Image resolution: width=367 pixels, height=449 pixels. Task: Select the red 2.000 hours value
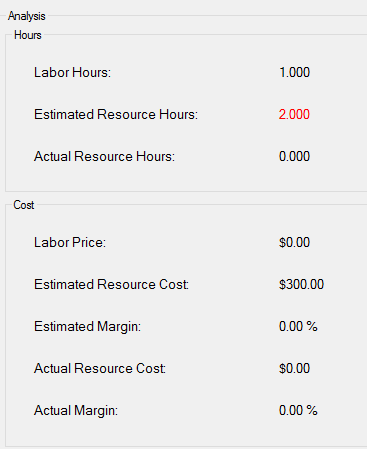click(294, 114)
